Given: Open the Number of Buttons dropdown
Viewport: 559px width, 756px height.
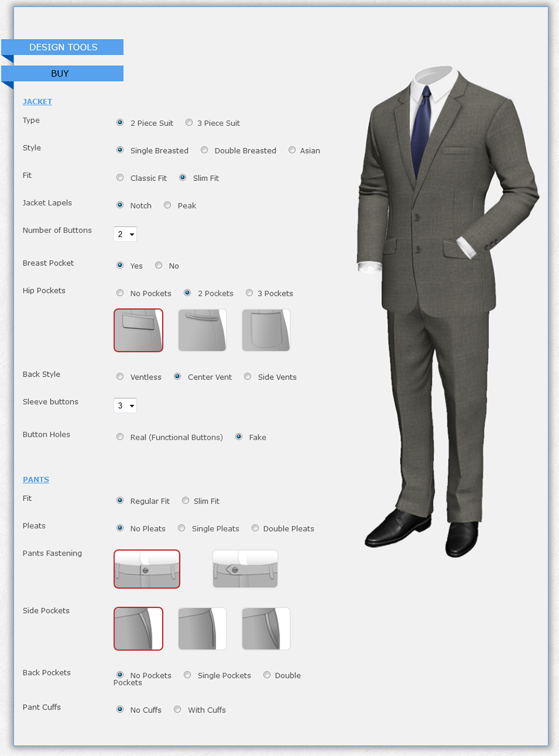Looking at the screenshot, I should 125,234.
